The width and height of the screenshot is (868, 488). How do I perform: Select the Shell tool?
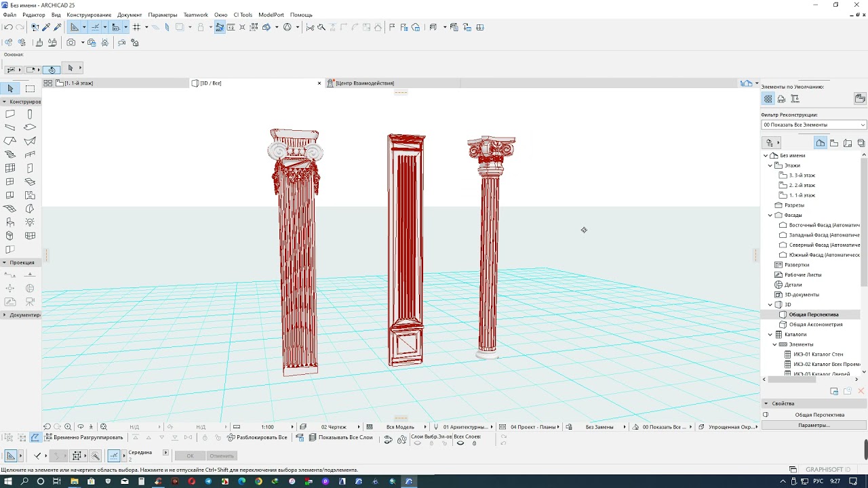click(x=30, y=141)
